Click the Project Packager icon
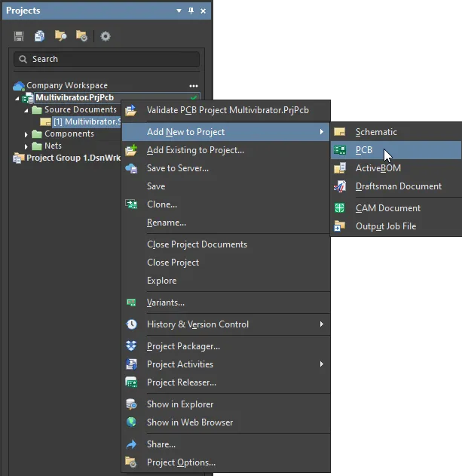Viewport: 462px width, 476px height. pyautogui.click(x=131, y=345)
